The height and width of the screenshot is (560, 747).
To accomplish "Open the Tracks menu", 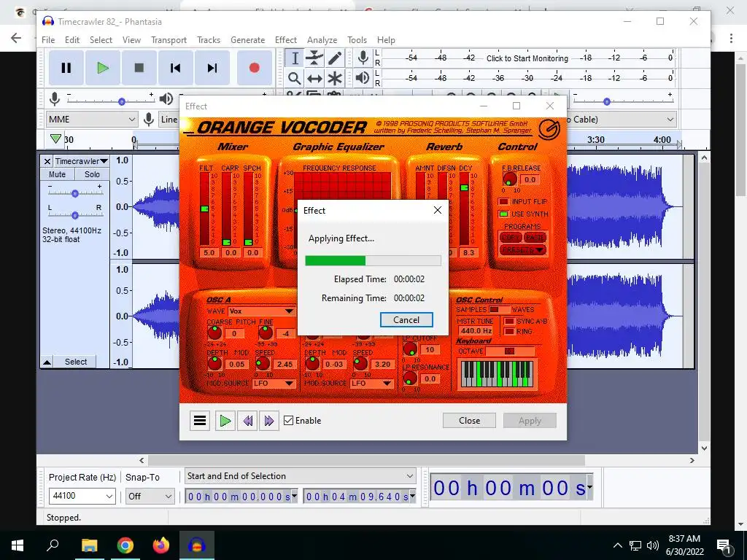I will (x=209, y=40).
